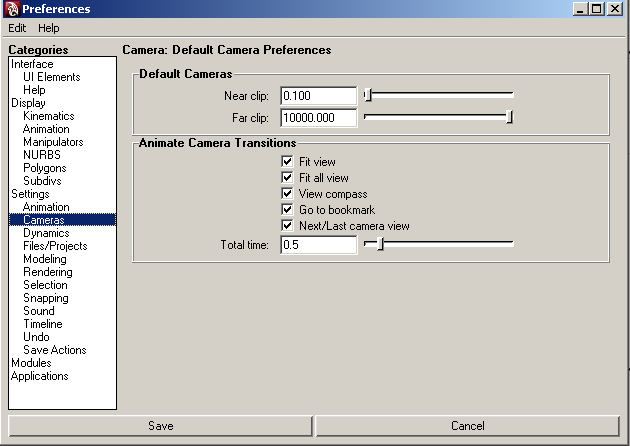Select the Modeling category
This screenshot has width=630, height=446.
[45, 259]
